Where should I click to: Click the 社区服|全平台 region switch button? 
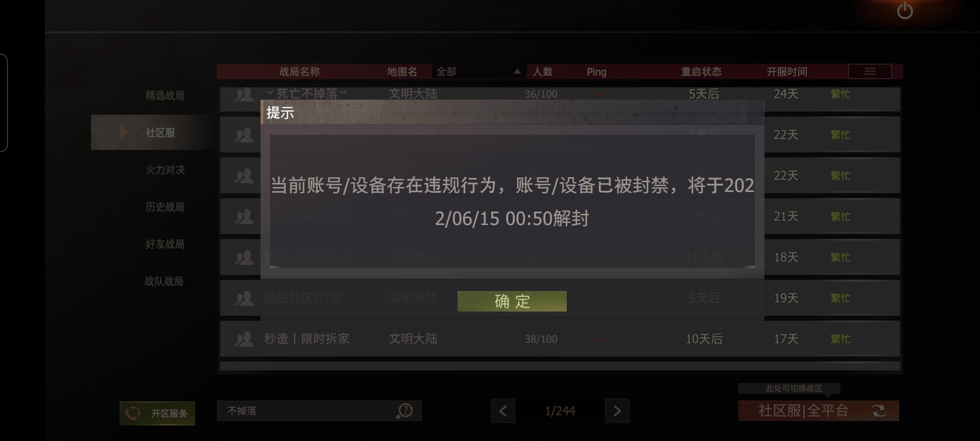(818, 411)
